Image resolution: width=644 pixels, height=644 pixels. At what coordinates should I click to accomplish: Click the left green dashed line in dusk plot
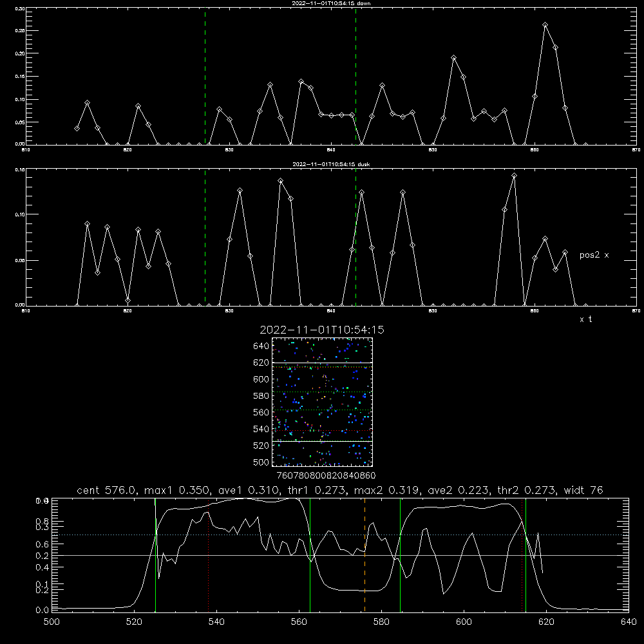pyautogui.click(x=205, y=237)
